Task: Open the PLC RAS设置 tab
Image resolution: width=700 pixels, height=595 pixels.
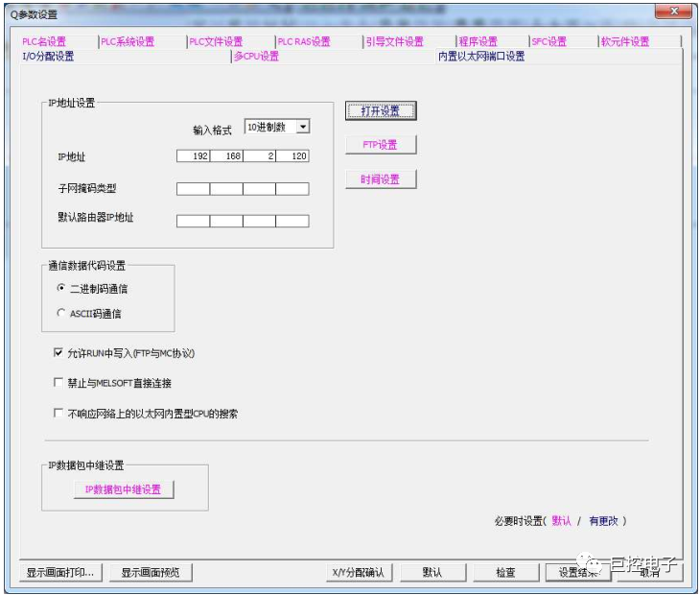Action: pyautogui.click(x=303, y=41)
